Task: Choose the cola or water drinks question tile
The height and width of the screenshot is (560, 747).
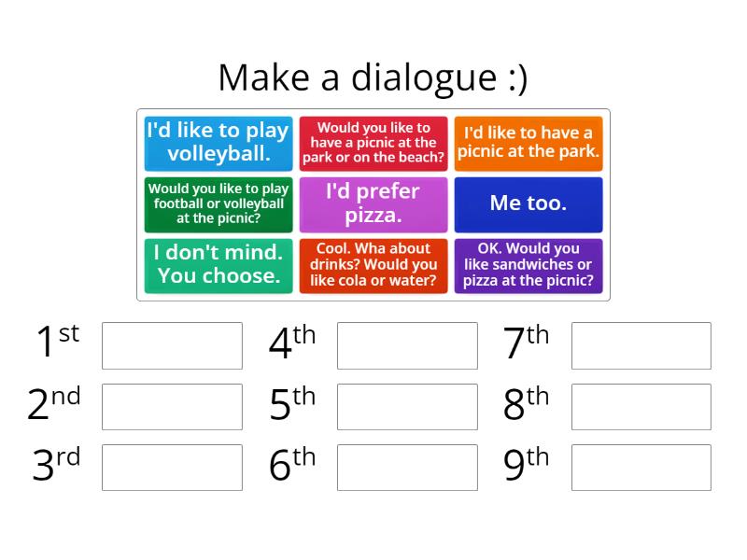Action: (373, 266)
